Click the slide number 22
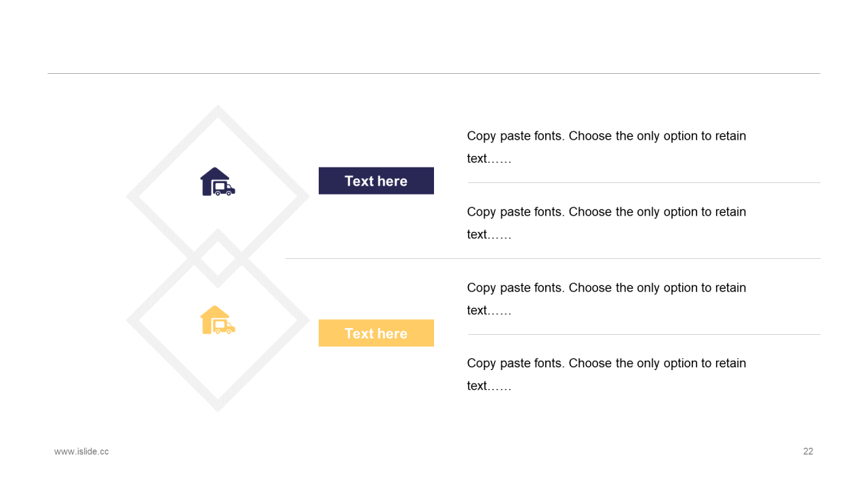 click(x=808, y=451)
